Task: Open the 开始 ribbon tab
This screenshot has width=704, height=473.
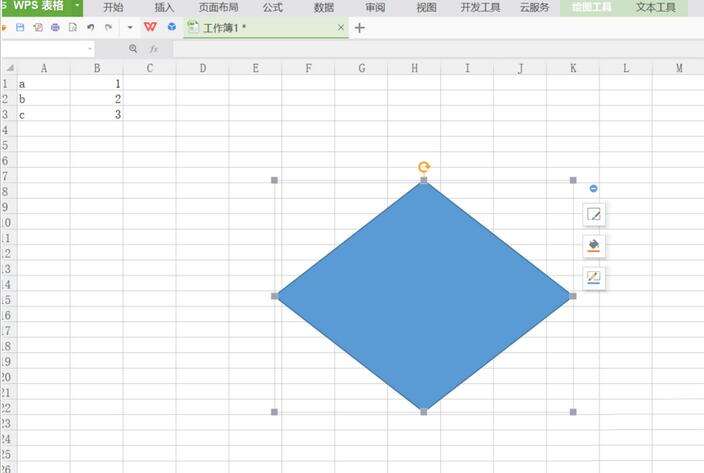Action: tap(113, 7)
